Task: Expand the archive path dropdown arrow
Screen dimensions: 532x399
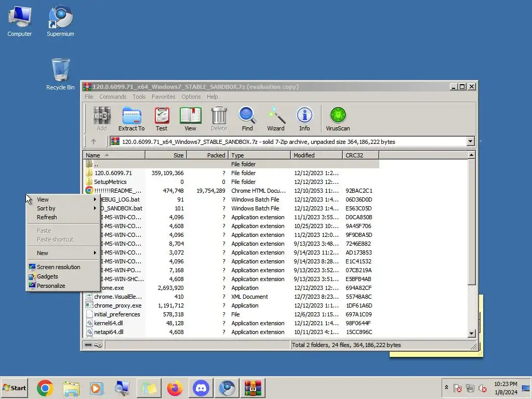Action: [x=470, y=141]
